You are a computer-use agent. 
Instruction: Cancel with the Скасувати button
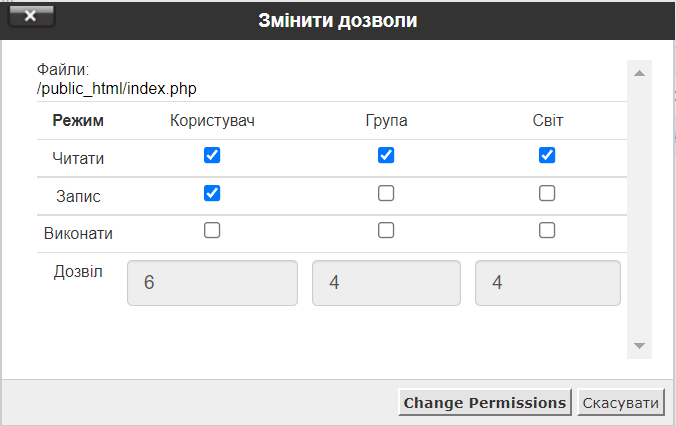pos(621,403)
